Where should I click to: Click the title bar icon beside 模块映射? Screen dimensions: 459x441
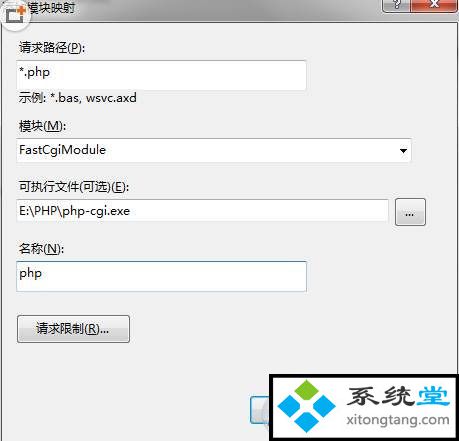point(15,14)
